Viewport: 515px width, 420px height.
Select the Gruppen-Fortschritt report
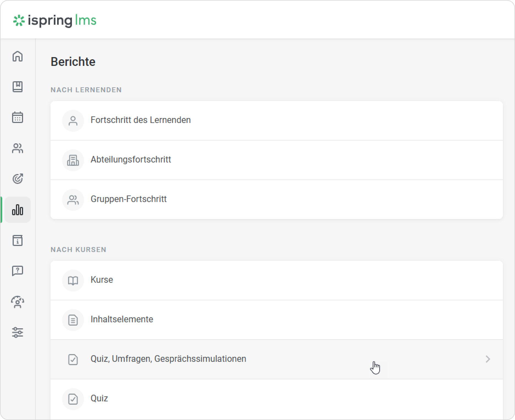click(x=128, y=199)
